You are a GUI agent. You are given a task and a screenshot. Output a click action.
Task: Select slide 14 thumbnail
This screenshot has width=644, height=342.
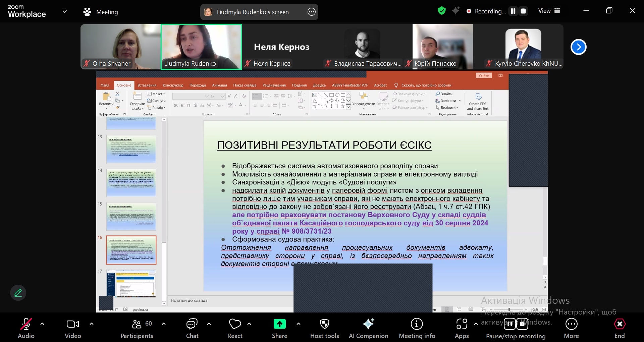point(131,182)
